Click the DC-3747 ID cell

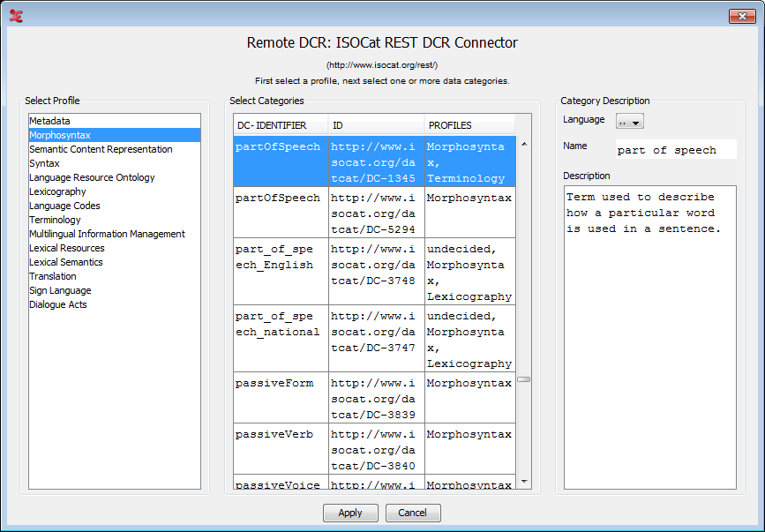pyautogui.click(x=377, y=339)
